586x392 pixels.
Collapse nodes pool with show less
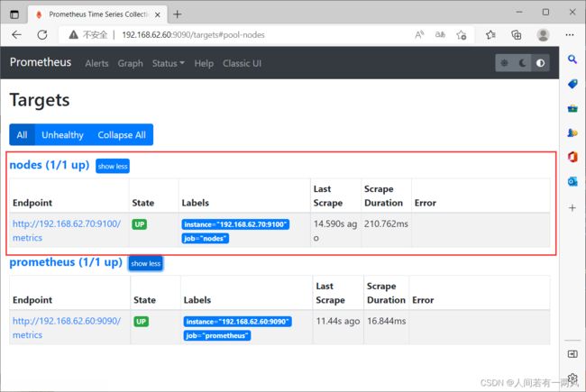(x=113, y=167)
